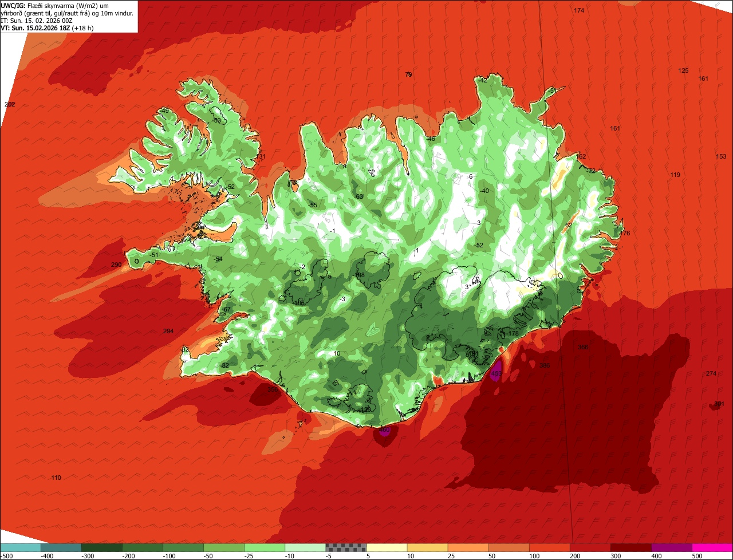Click the purple swatch between 400 and 500
This screenshot has height=560, width=733.
point(671,547)
